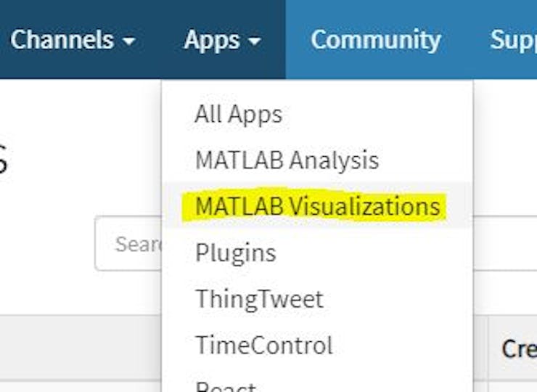Image resolution: width=537 pixels, height=392 pixels.
Task: Open the ThingTweet app entry
Action: pyautogui.click(x=259, y=298)
